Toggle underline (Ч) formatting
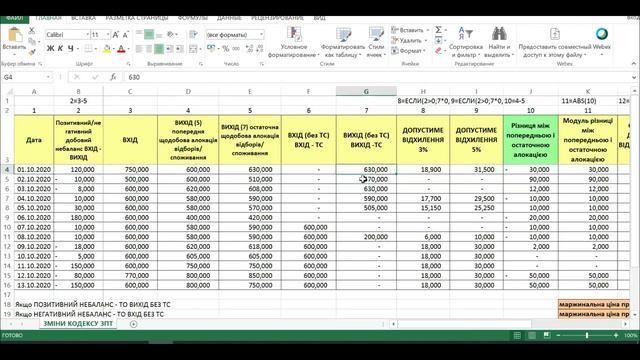Image resolution: width=640 pixels, height=360 pixels. [x=70, y=49]
